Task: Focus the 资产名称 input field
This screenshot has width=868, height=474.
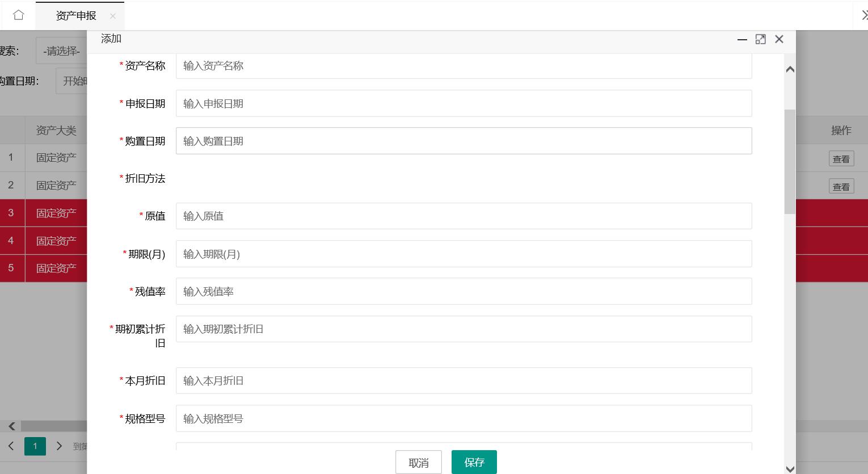Action: pos(464,66)
